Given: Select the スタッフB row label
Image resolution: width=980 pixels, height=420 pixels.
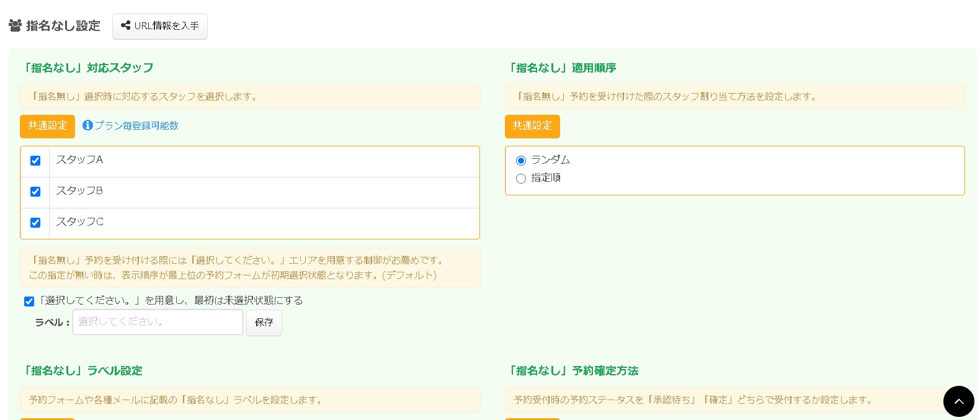Looking at the screenshot, I should coord(79,190).
